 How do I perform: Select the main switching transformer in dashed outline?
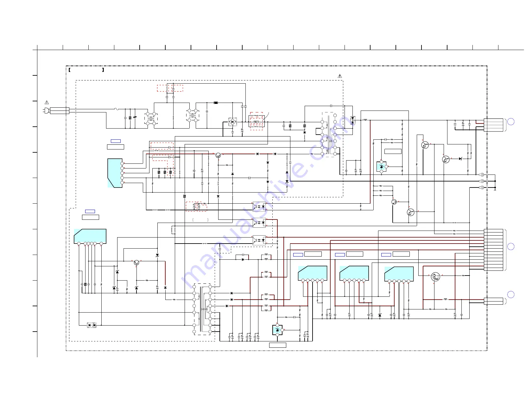pyautogui.click(x=329, y=135)
